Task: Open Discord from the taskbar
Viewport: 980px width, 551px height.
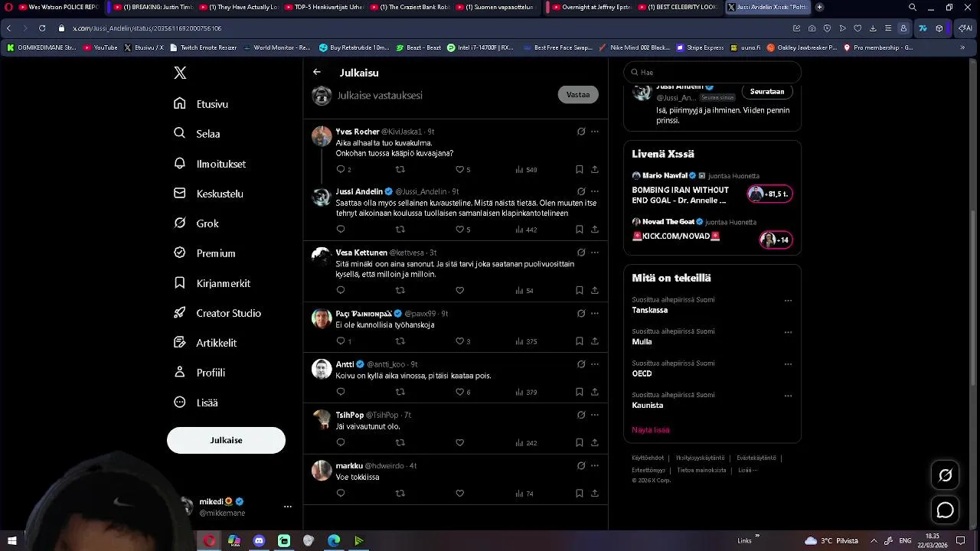Action: click(x=259, y=540)
